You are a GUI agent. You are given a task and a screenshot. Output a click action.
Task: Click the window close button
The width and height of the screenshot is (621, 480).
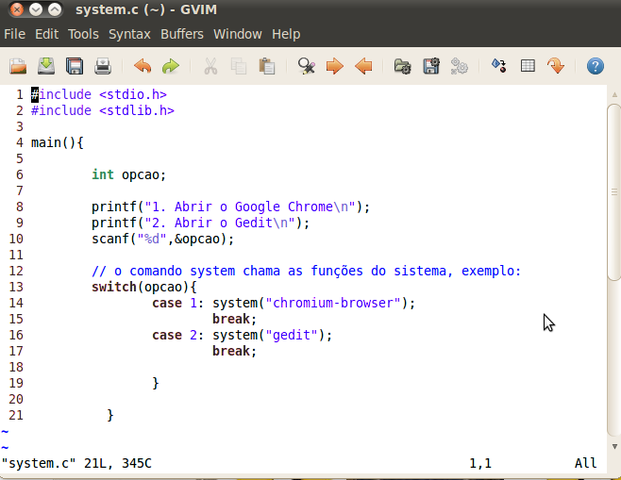pos(17,10)
